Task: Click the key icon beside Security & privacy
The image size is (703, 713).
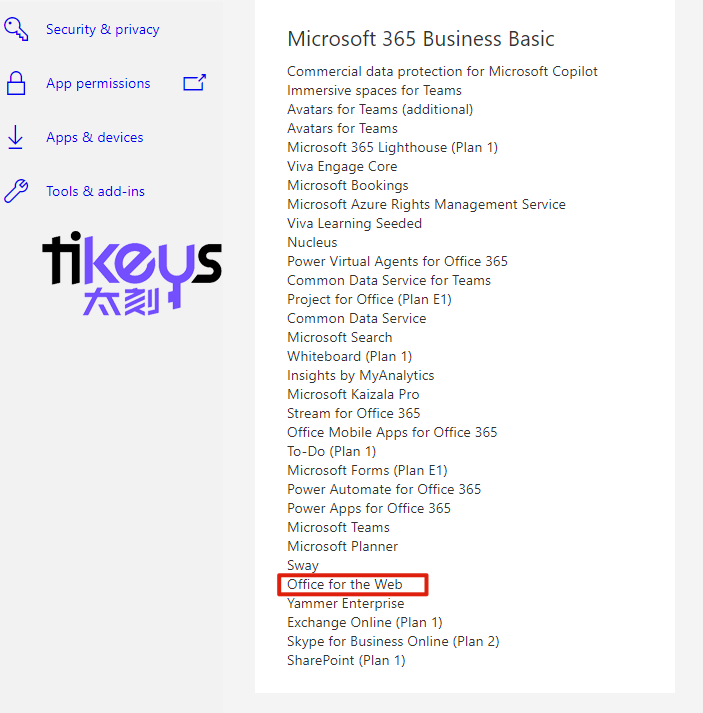Action: 16,29
